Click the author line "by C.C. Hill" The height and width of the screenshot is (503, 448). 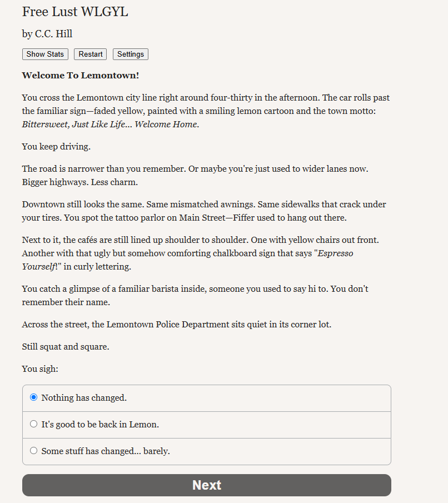47,34
